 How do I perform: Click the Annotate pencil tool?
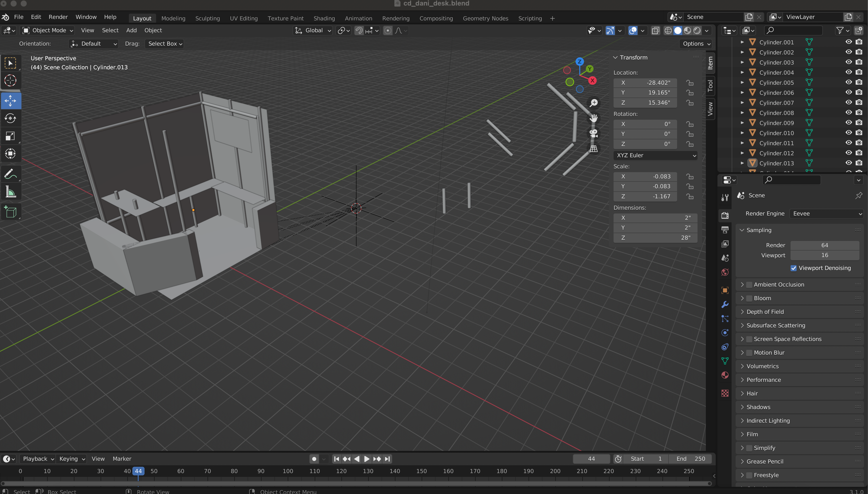pyautogui.click(x=10, y=174)
